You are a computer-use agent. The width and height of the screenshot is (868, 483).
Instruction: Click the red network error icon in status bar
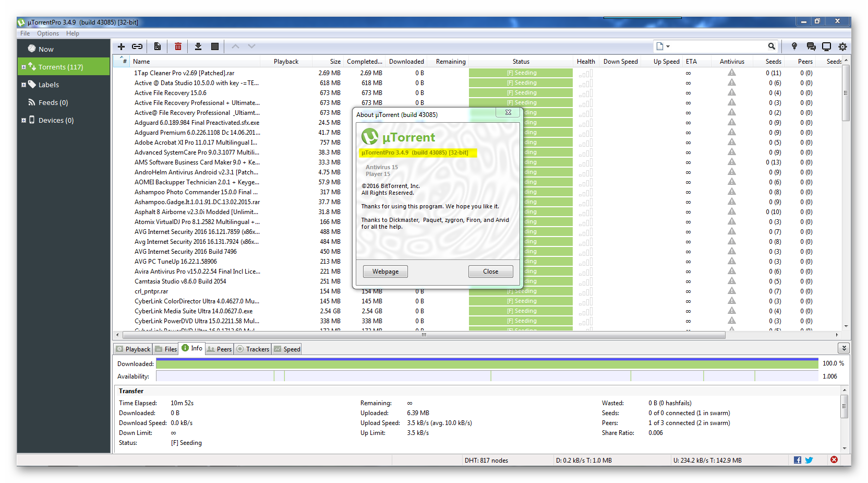(x=834, y=460)
